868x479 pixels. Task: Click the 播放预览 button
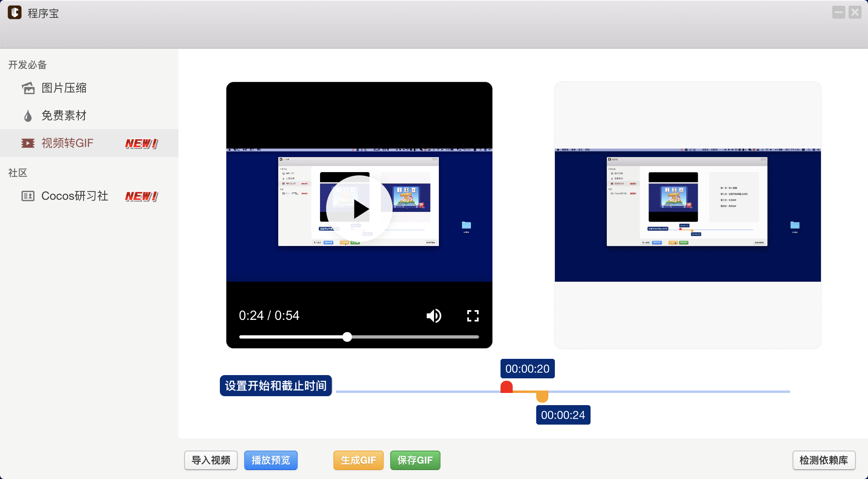271,460
